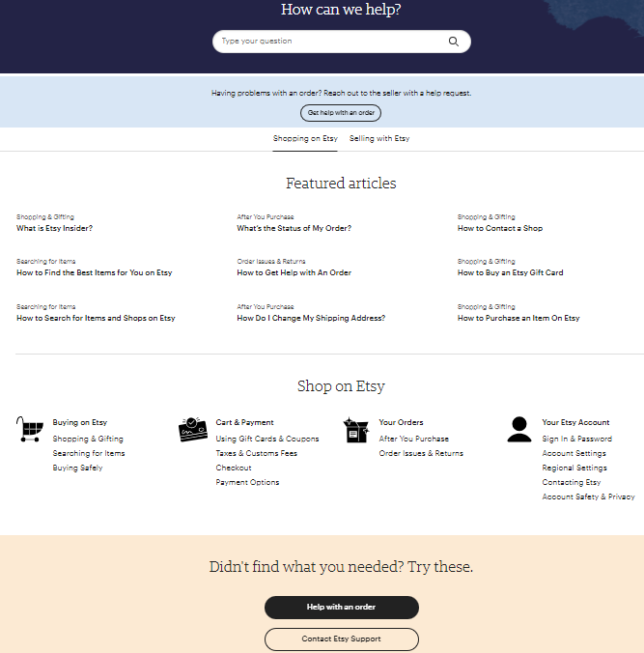Click the Your Etsy Account person icon
This screenshot has width=644, height=653.
pos(519,430)
